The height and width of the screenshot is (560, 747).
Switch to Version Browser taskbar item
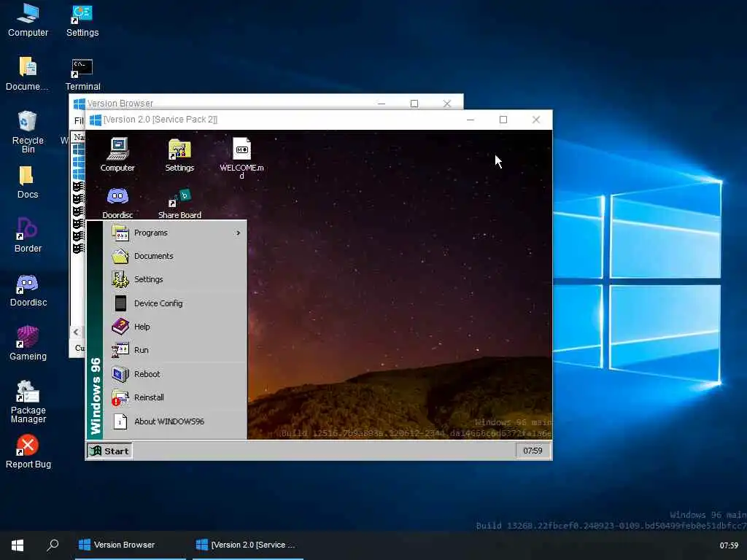point(131,545)
